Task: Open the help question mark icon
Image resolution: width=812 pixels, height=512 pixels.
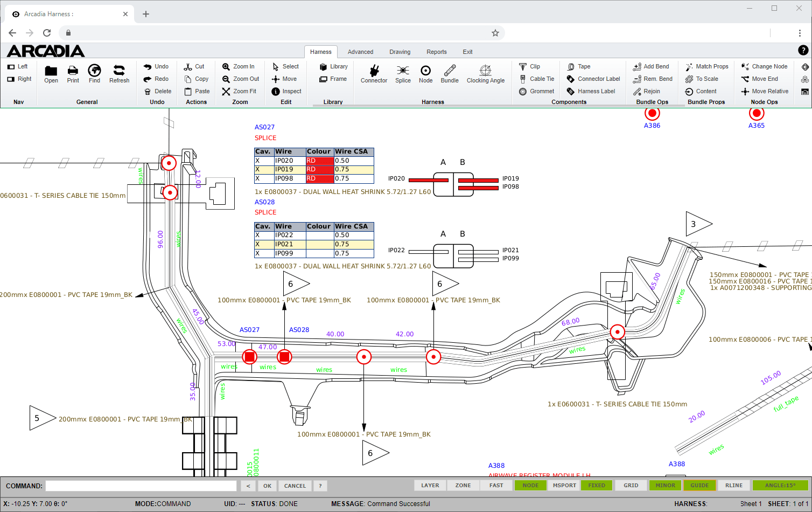Action: click(x=803, y=51)
